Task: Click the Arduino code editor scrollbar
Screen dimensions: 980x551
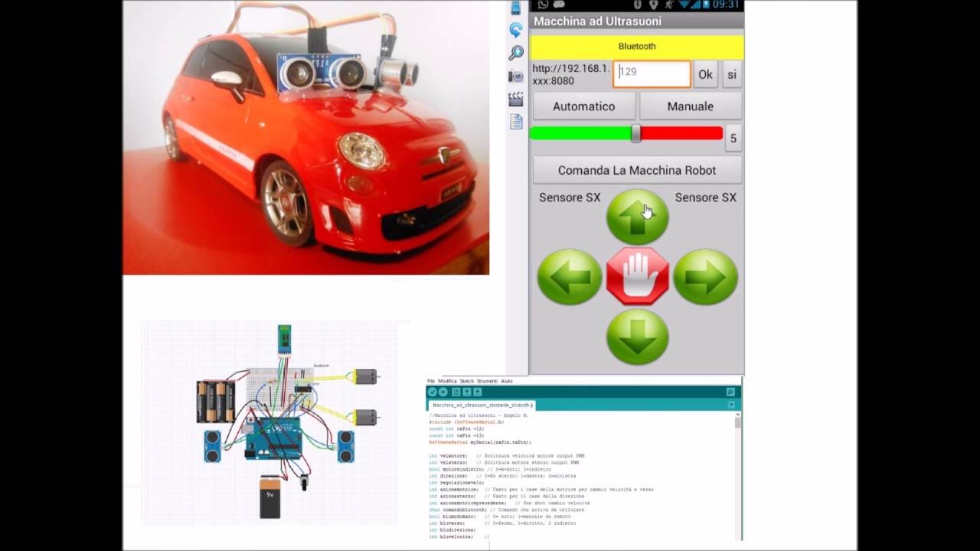Action: click(738, 477)
